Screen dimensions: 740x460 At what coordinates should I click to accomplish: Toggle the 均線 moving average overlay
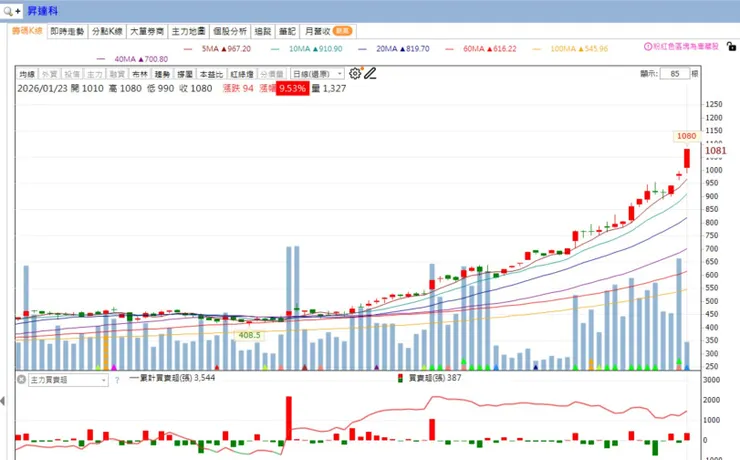pyautogui.click(x=27, y=74)
